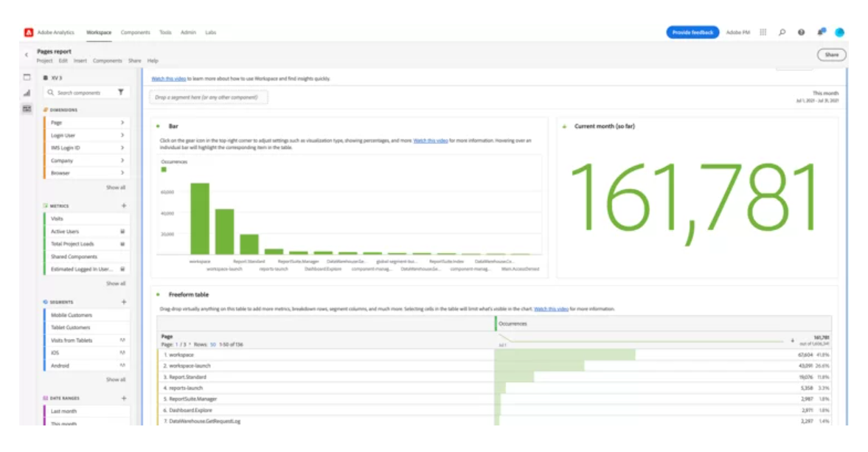Screen dimensions: 868x452
Task: Open the Labs top navigation tab
Action: tap(210, 32)
